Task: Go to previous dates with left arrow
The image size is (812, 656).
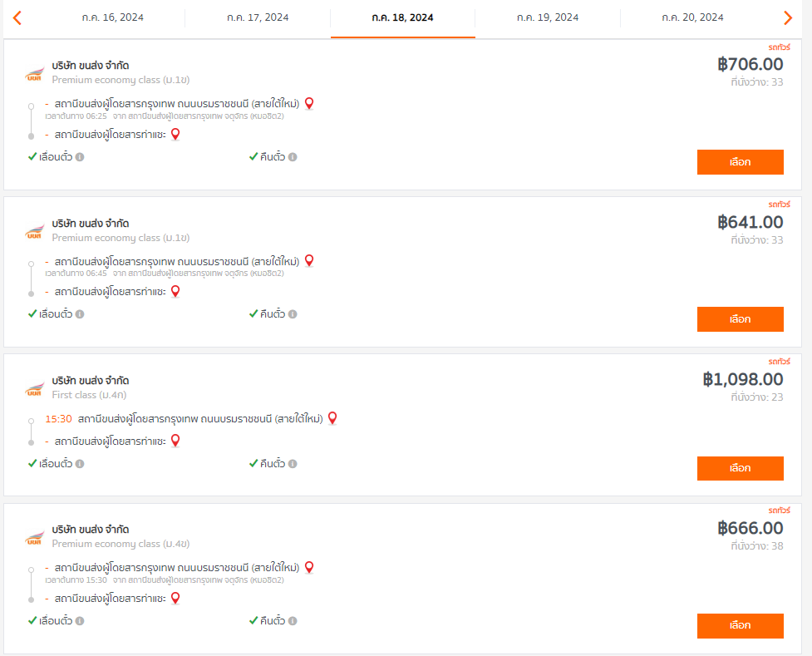Action: click(17, 17)
